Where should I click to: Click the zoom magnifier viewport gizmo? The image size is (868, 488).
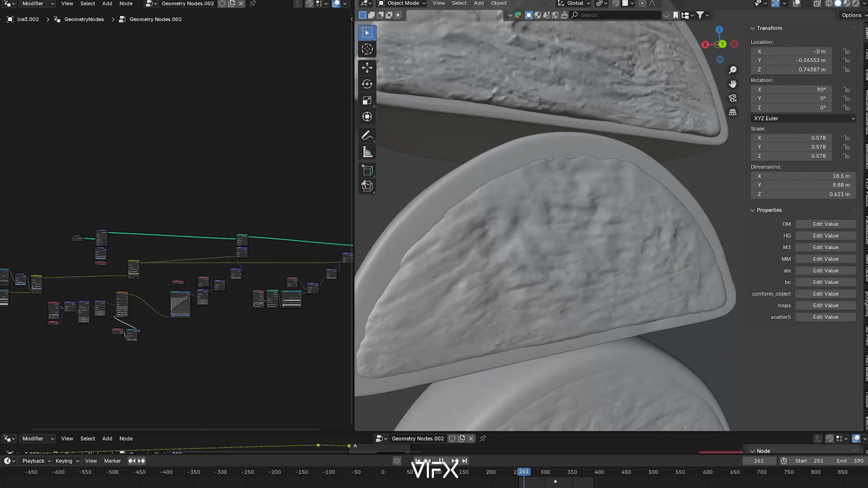tap(733, 70)
